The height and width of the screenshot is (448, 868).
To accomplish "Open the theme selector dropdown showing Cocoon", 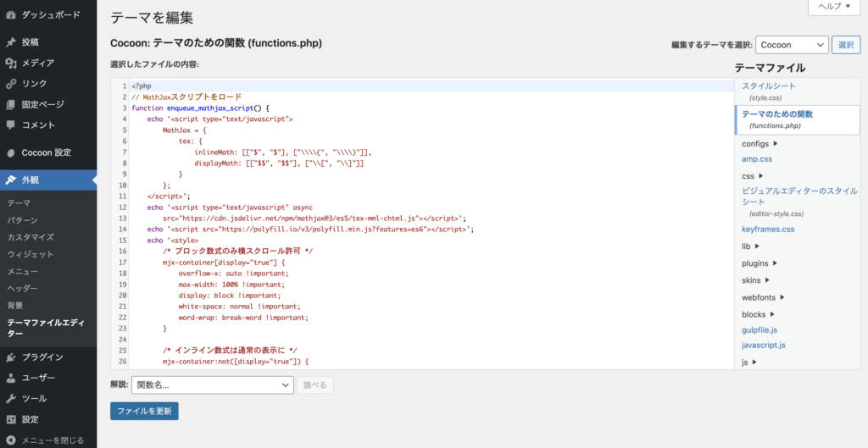I will tap(792, 45).
